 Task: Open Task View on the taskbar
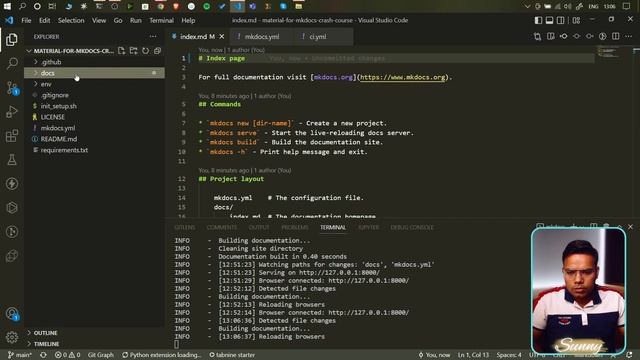click(52, 6)
